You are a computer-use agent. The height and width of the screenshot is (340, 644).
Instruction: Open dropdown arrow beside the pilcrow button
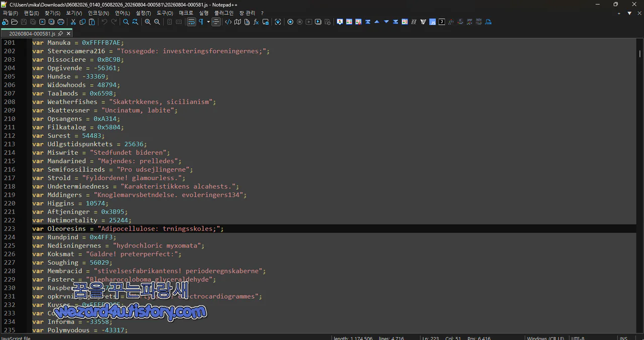(208, 22)
